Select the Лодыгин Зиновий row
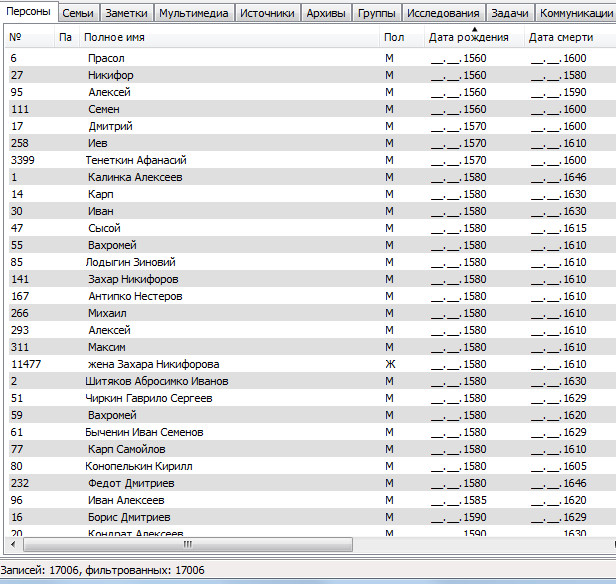Viewport: 616px width, 584px height. pyautogui.click(x=310, y=262)
